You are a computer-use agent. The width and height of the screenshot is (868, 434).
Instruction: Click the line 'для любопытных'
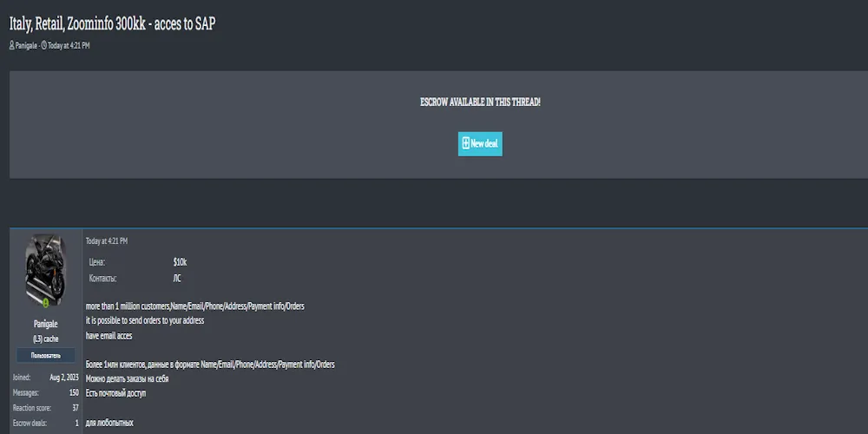[109, 423]
